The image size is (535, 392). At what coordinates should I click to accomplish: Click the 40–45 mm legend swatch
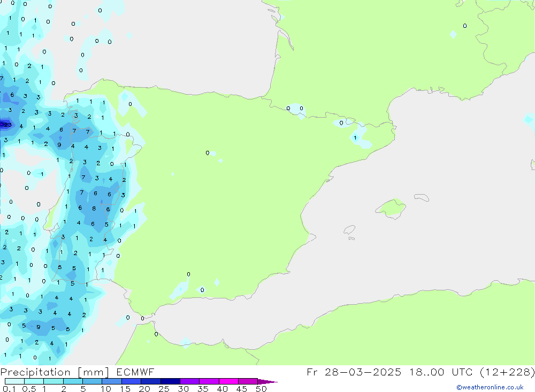point(228,381)
